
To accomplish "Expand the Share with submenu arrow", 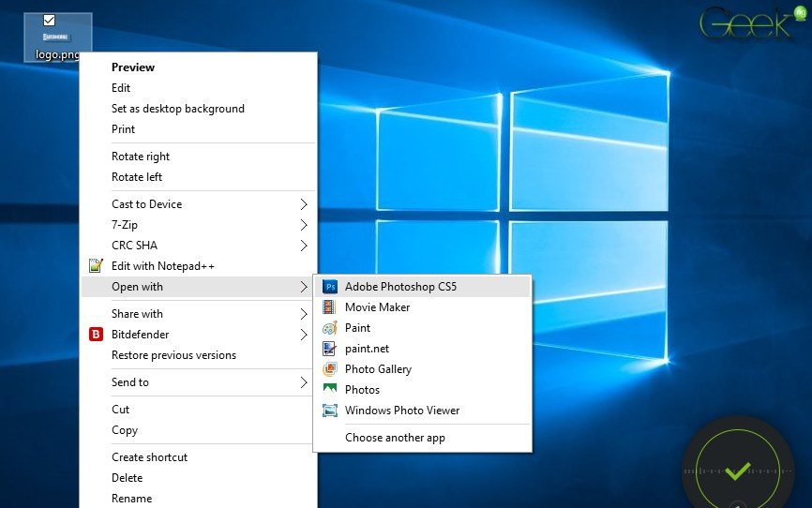I will pos(304,314).
